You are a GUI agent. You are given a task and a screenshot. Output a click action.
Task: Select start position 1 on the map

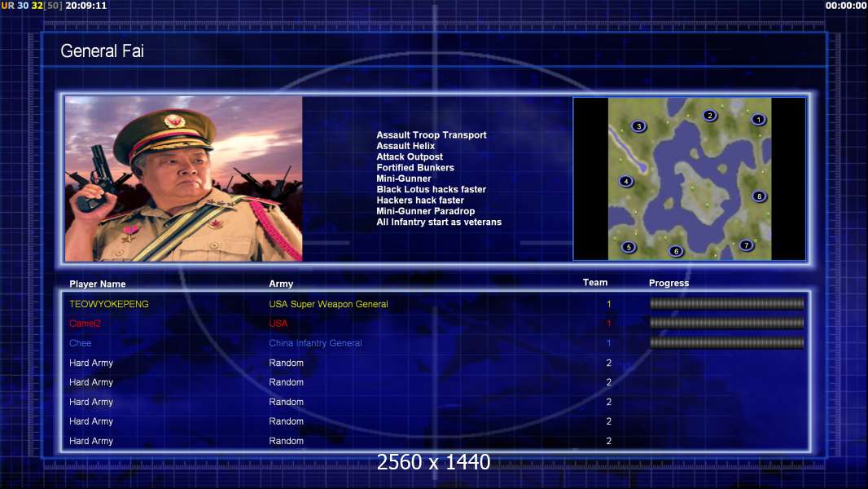pos(758,119)
